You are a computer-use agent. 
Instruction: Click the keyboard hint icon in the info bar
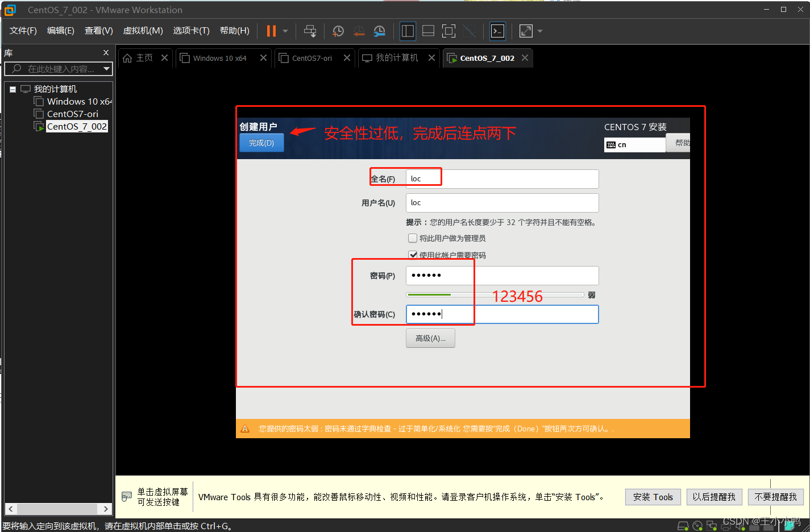pos(127,497)
